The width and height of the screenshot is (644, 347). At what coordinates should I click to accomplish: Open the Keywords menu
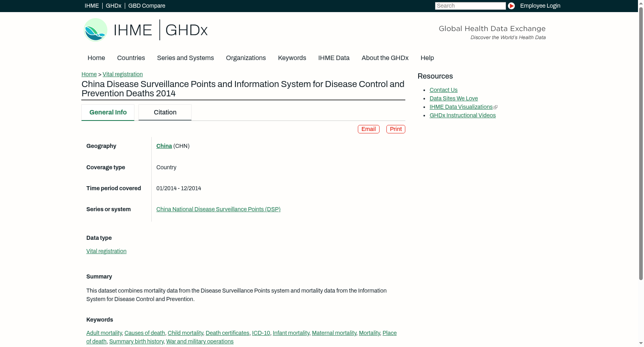pyautogui.click(x=292, y=58)
